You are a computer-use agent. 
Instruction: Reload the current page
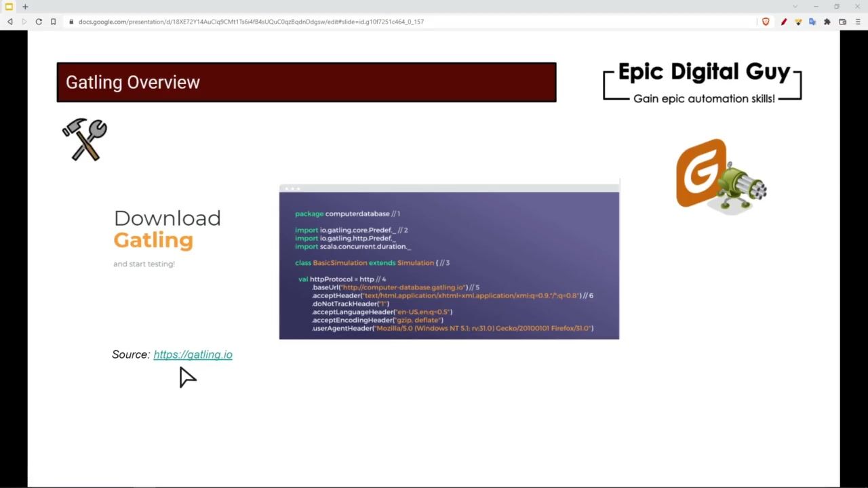(x=39, y=22)
